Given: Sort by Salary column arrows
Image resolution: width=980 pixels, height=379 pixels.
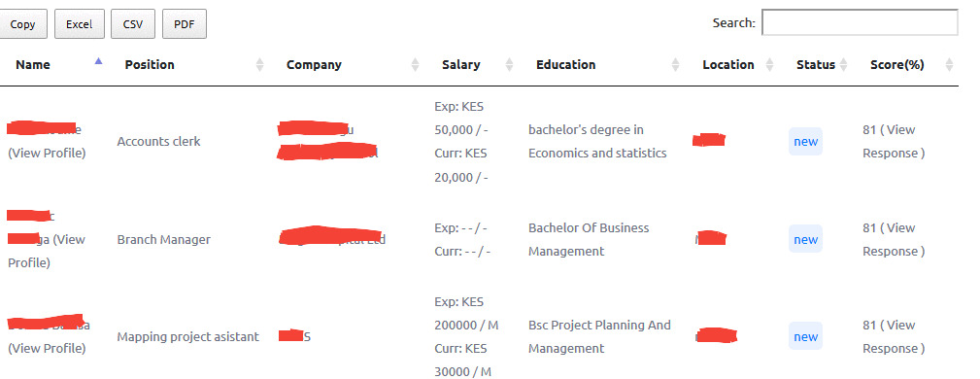Looking at the screenshot, I should (509, 64).
